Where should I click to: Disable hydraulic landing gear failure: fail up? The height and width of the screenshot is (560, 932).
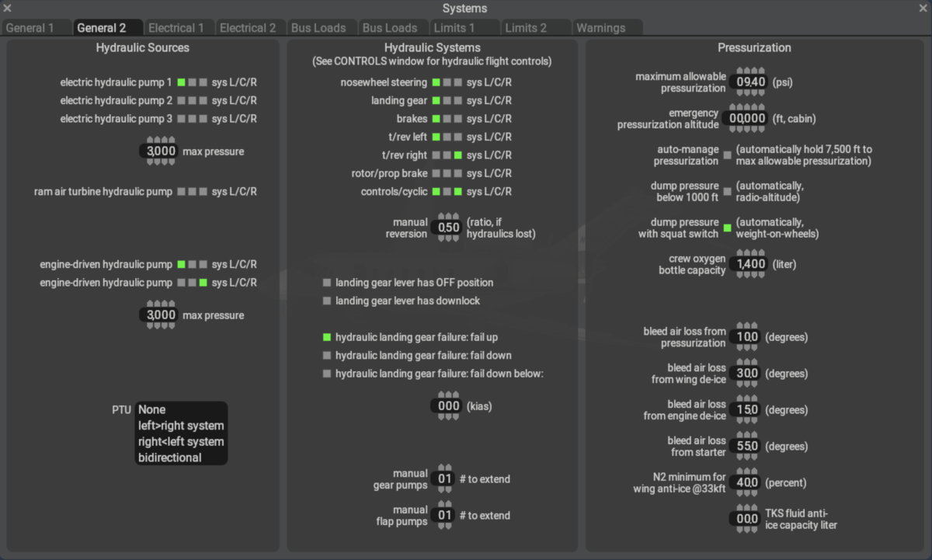pos(327,337)
